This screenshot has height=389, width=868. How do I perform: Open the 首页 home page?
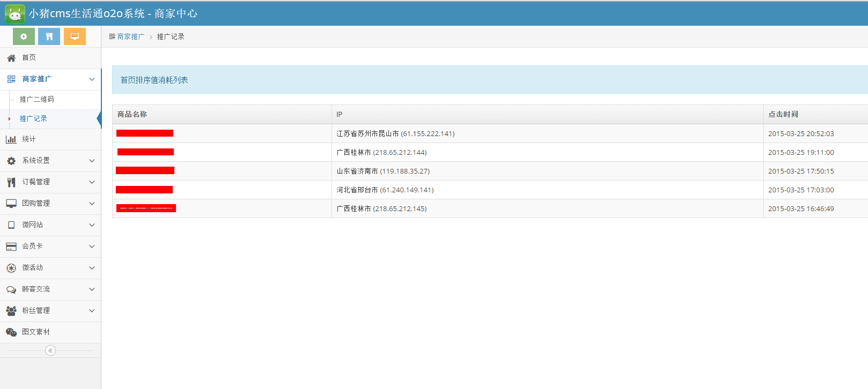click(29, 58)
